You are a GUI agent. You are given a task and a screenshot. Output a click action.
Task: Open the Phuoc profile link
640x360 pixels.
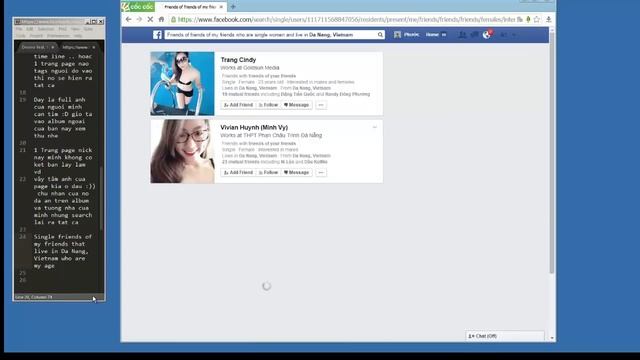(407, 35)
